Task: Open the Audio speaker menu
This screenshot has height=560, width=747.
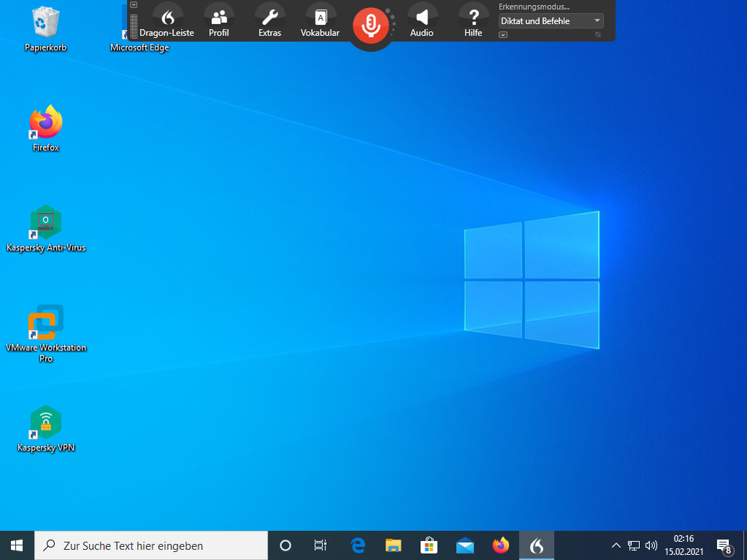Action: pyautogui.click(x=422, y=20)
